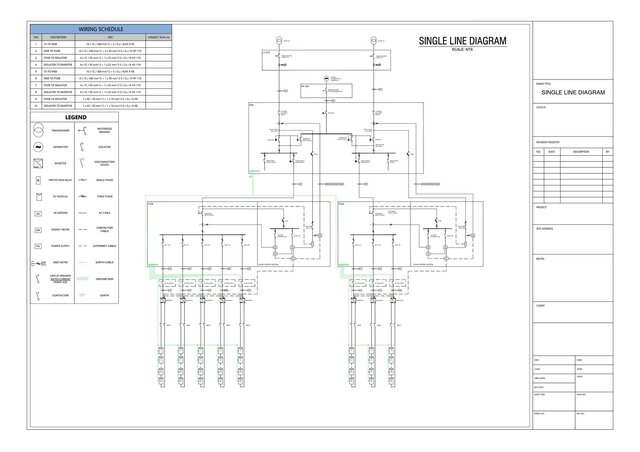This screenshot has width=640, height=452.
Task: Click the 'ENERGY METER' label in the legend
Action: click(x=60, y=230)
